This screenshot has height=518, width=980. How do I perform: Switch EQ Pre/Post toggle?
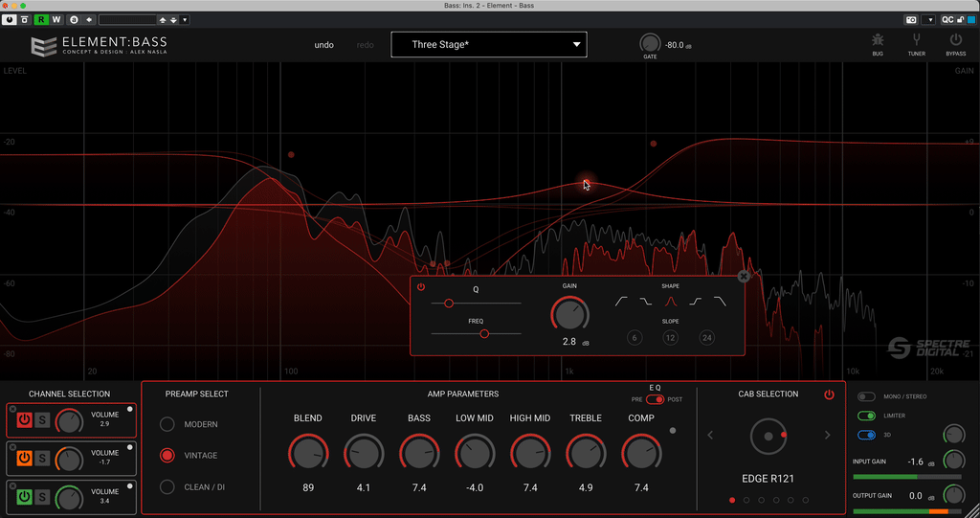coord(655,399)
